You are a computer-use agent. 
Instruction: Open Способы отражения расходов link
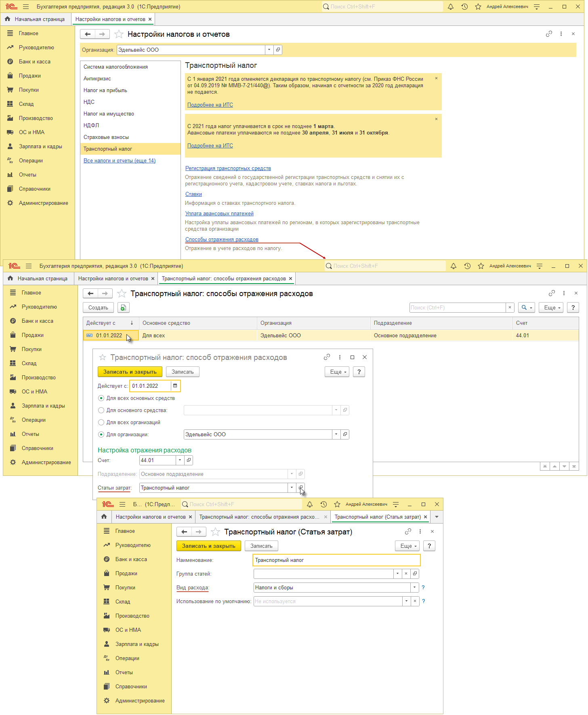(222, 239)
